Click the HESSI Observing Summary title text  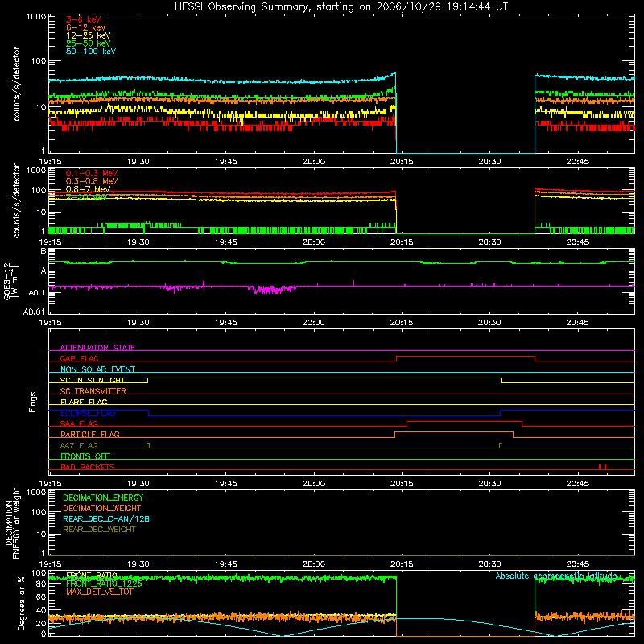coord(341,7)
